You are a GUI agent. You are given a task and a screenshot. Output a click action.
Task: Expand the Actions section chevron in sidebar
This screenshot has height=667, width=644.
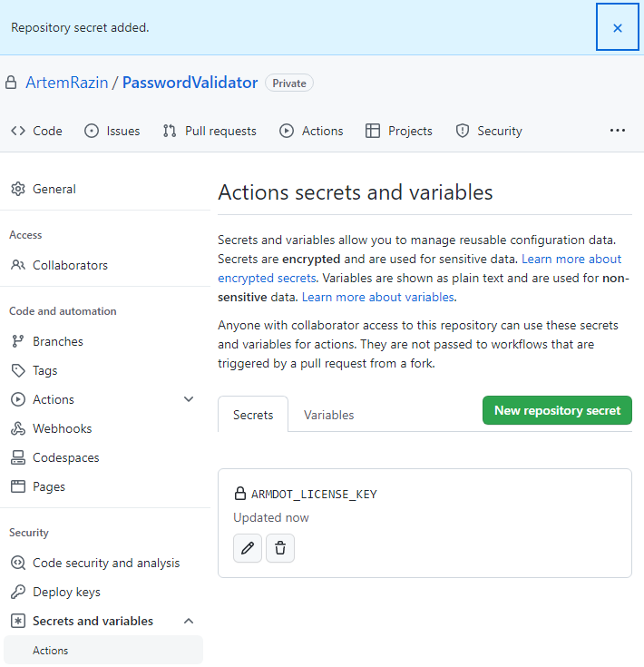pyautogui.click(x=189, y=399)
